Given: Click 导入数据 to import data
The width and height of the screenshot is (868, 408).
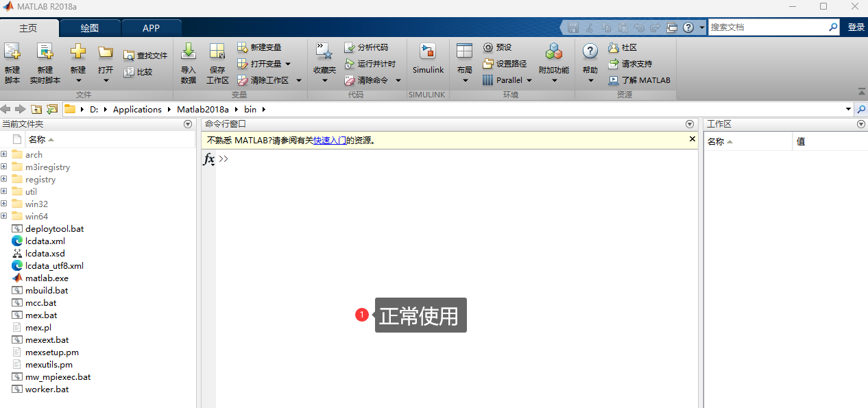Looking at the screenshot, I should coord(189,63).
